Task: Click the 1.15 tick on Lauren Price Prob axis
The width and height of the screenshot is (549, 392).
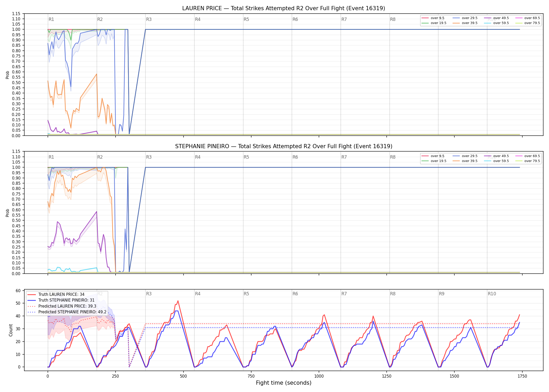Action: pos(16,14)
